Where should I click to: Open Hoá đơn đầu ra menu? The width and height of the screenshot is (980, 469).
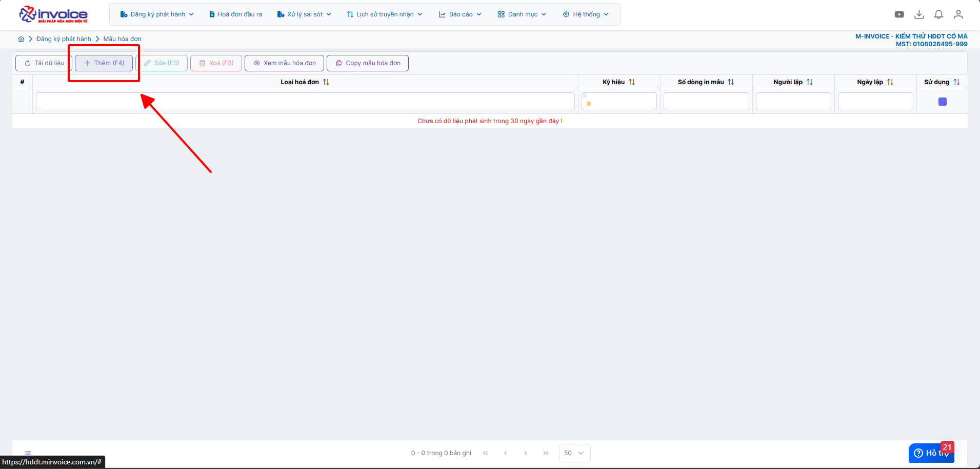click(235, 14)
